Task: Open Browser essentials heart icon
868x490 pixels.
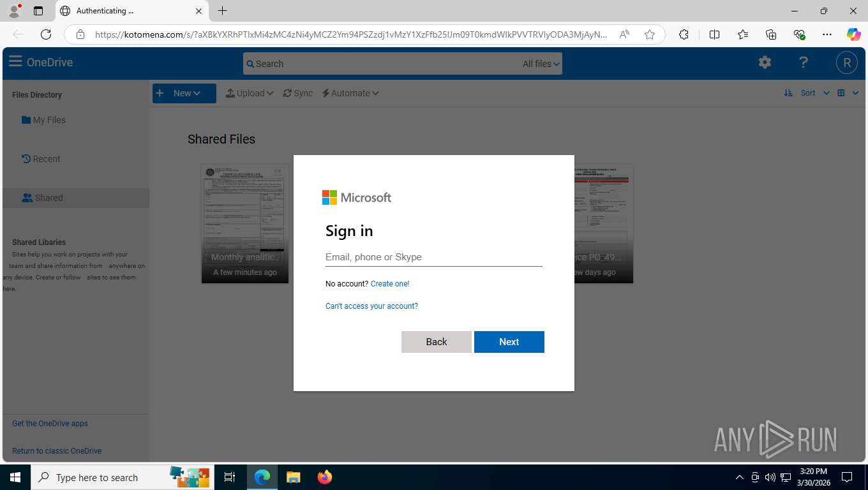Action: click(x=799, y=34)
